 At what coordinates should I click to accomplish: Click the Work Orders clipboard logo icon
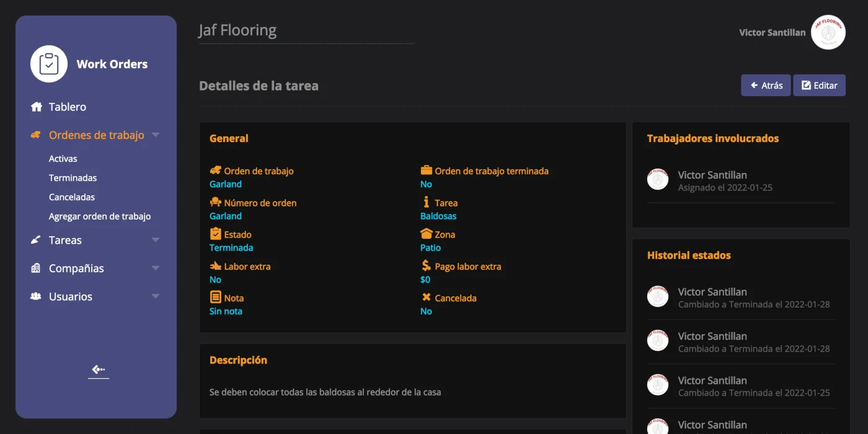(49, 63)
